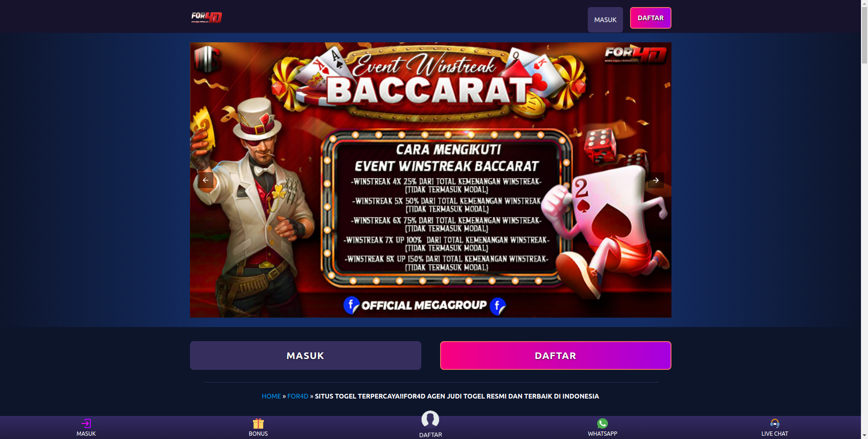Open the HOME breadcrumb link

pyautogui.click(x=271, y=396)
